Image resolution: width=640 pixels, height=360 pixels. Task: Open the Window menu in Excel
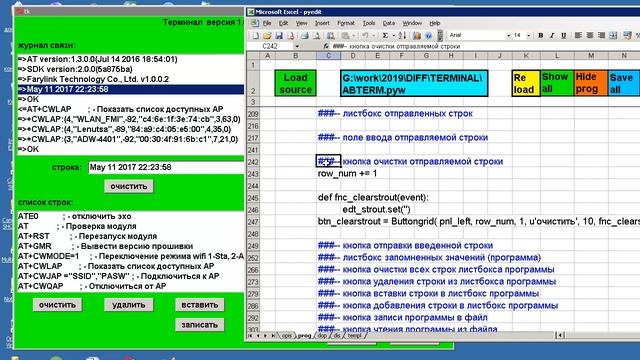click(412, 23)
